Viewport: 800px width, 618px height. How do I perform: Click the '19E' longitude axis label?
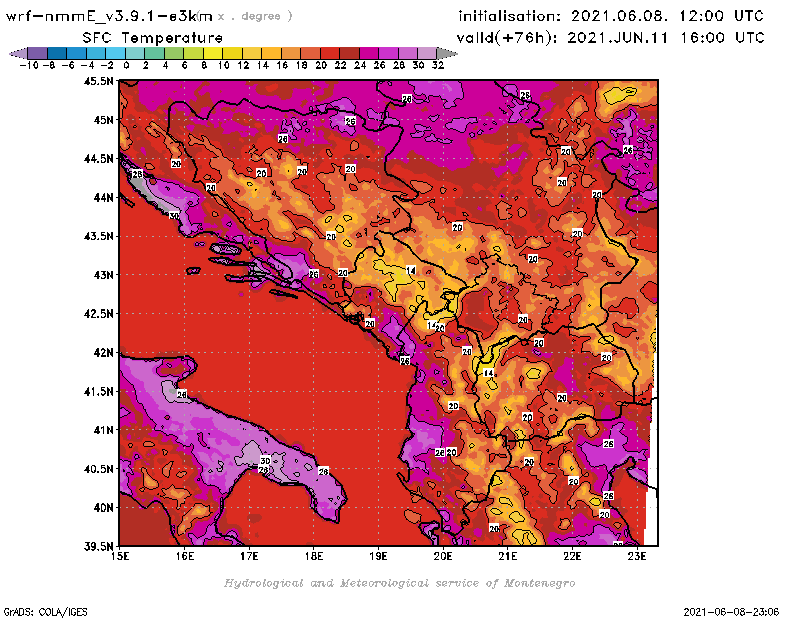[378, 556]
